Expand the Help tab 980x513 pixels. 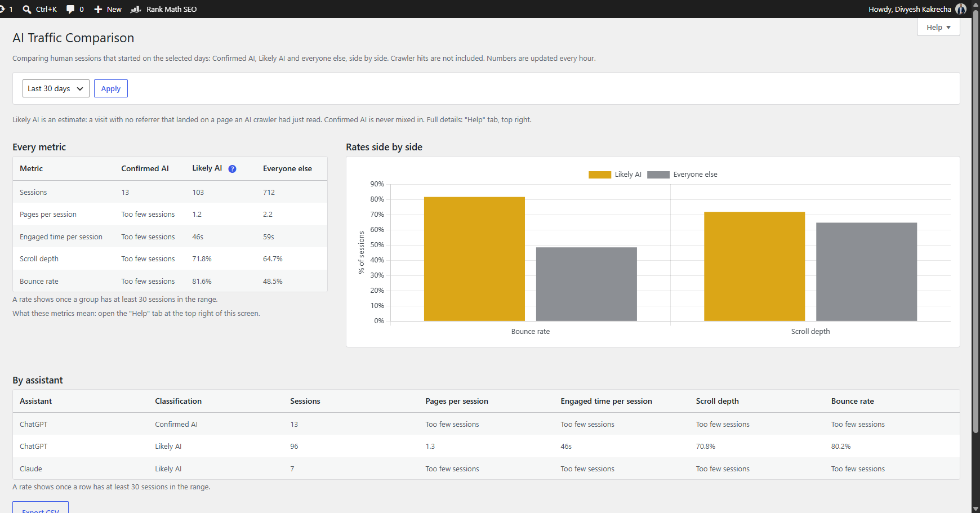pos(938,27)
